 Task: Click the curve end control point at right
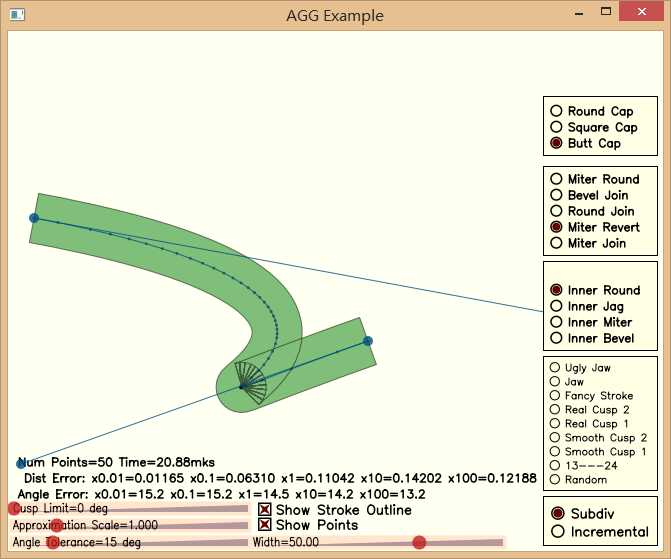click(368, 341)
